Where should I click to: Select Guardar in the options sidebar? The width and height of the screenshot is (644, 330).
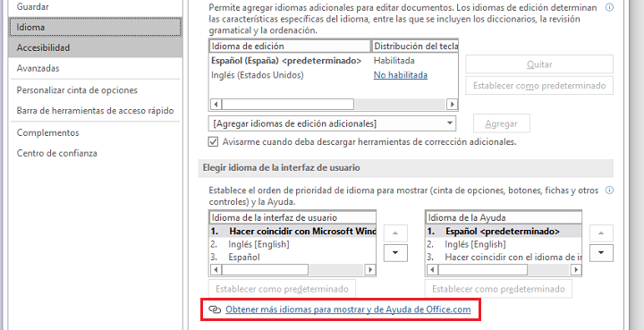coord(96,7)
